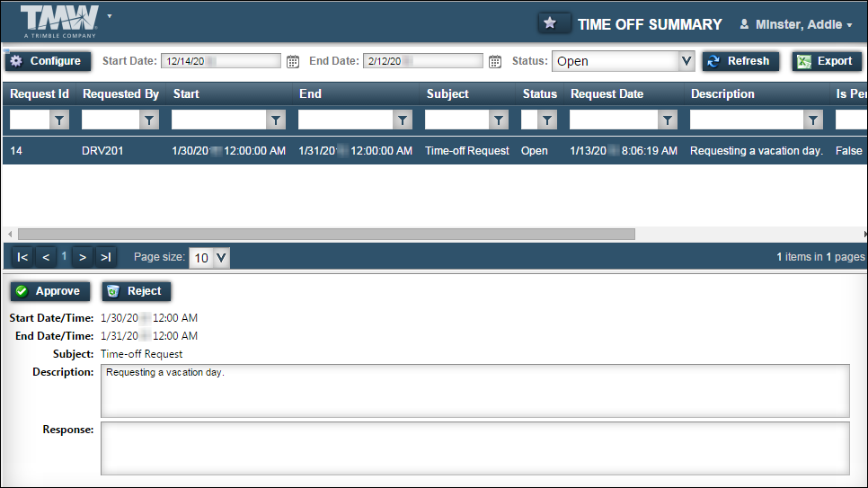
Task: Go to the next page
Action: pyautogui.click(x=83, y=257)
